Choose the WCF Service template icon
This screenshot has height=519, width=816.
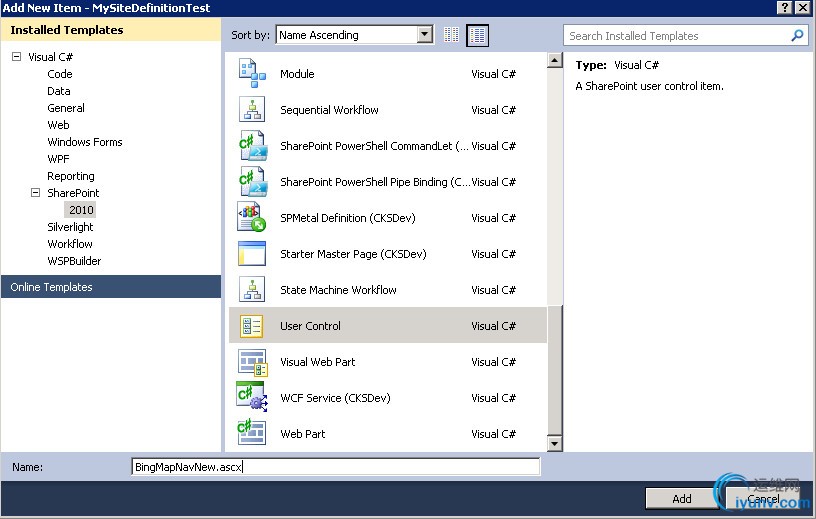(252, 398)
